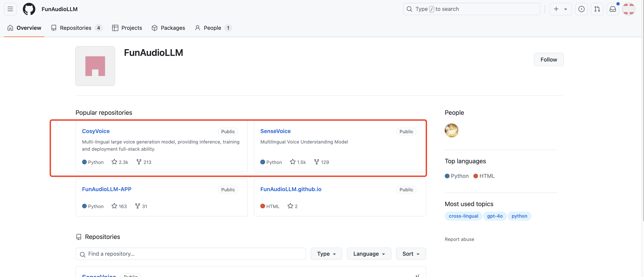644x277 pixels.
Task: Click the CosyVoice star count icon
Action: coord(114,162)
